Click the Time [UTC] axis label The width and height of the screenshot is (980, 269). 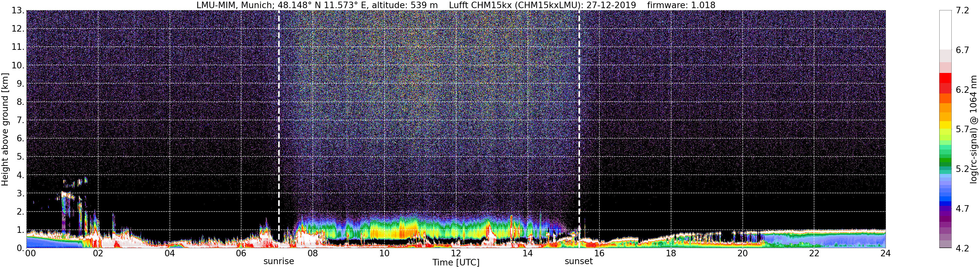(456, 262)
